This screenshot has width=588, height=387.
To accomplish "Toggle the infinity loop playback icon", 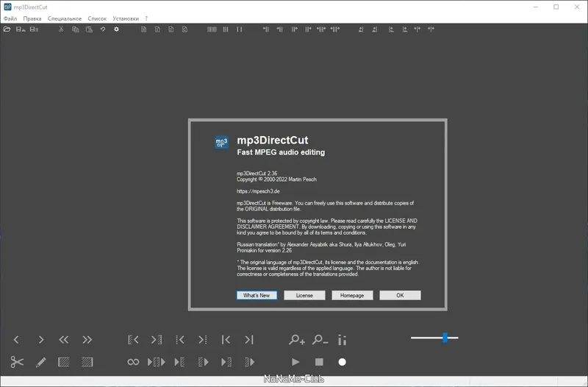I will [133, 362].
